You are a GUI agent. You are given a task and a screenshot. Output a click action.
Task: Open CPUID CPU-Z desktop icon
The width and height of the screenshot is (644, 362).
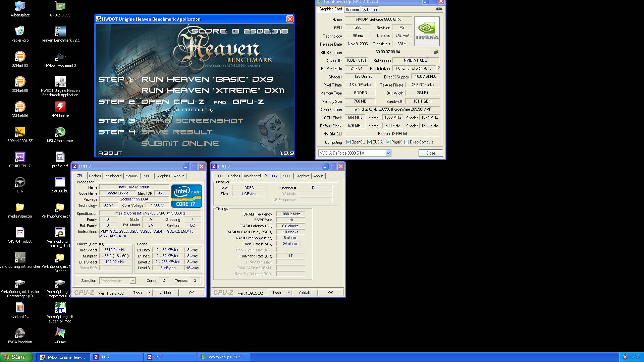pyautogui.click(x=20, y=160)
